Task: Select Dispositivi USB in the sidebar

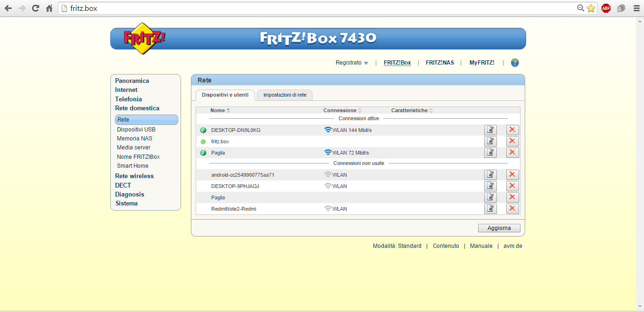Action: point(136,130)
